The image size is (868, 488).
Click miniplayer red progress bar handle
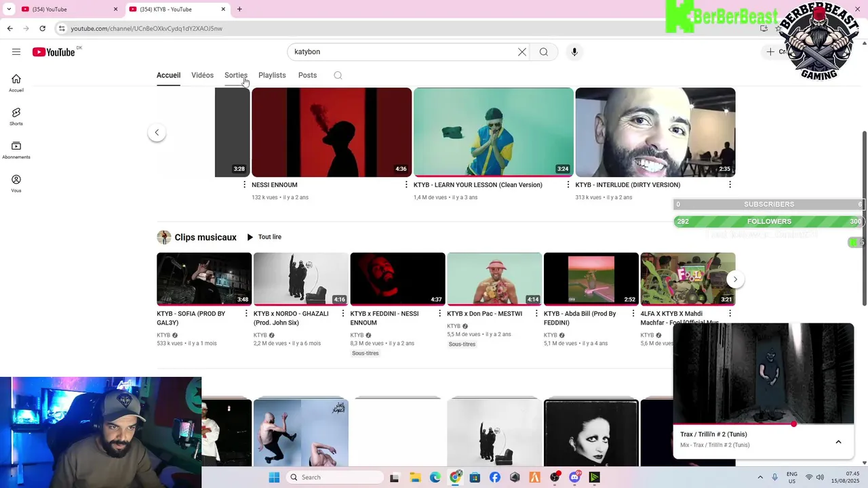click(x=793, y=424)
